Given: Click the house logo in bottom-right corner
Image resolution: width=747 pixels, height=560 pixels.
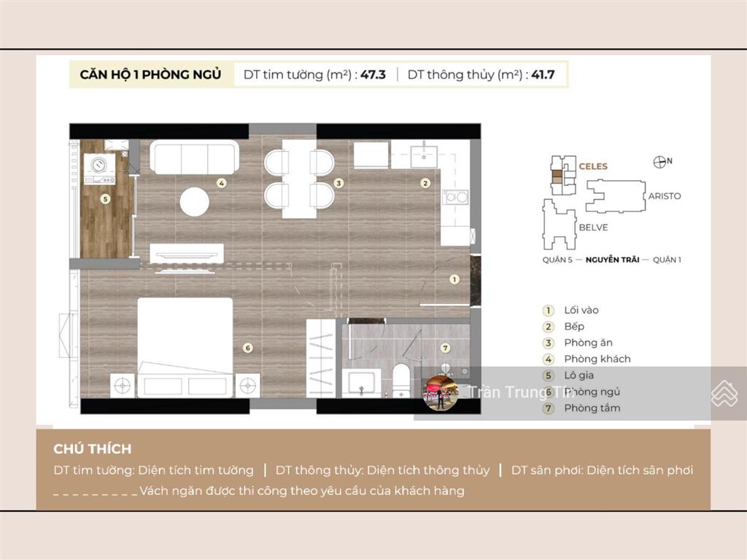Looking at the screenshot, I should point(724,392).
